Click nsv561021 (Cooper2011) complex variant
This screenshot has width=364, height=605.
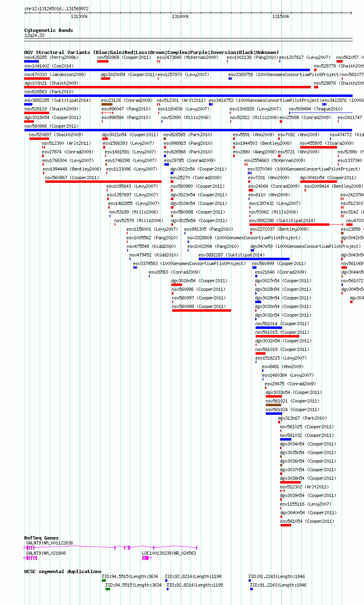[x=292, y=401]
